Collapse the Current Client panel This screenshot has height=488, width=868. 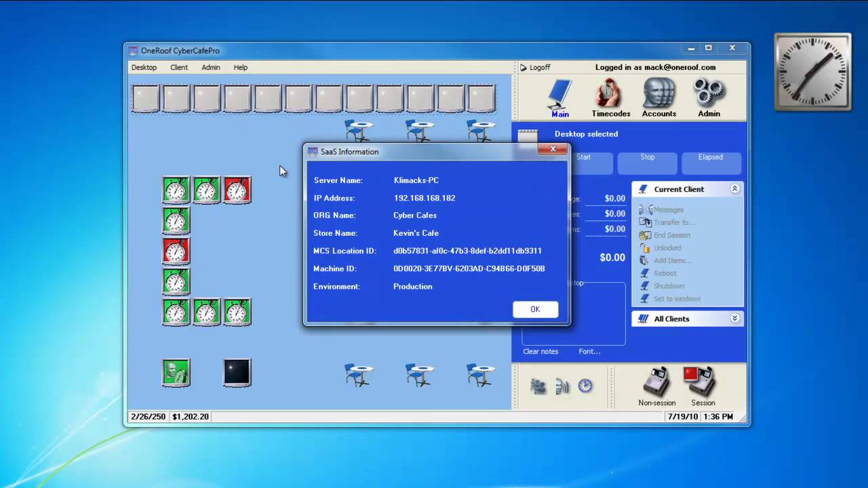pyautogui.click(x=734, y=189)
